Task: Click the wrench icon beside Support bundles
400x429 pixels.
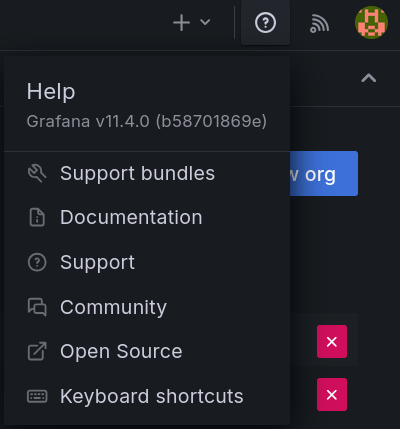Action: (x=37, y=174)
